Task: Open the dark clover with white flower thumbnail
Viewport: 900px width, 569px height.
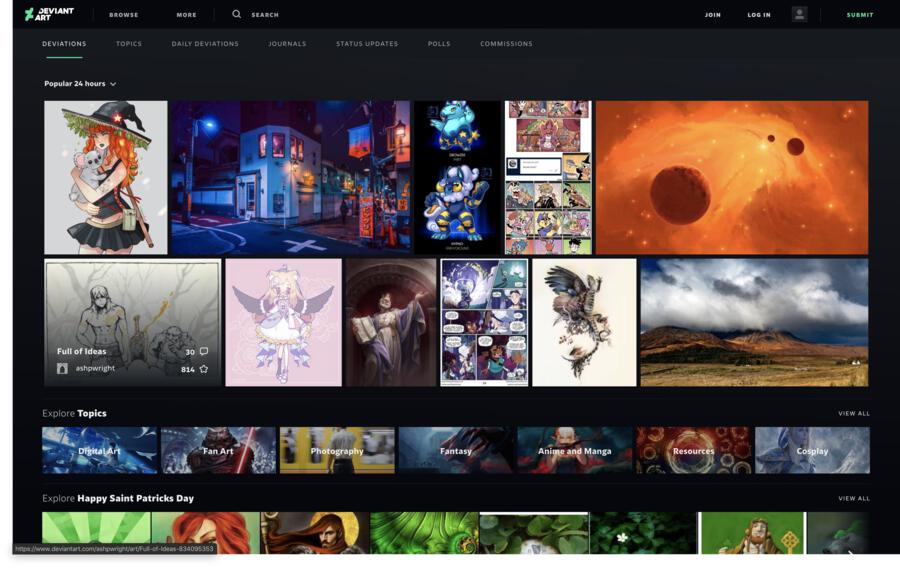Action: pos(643,533)
